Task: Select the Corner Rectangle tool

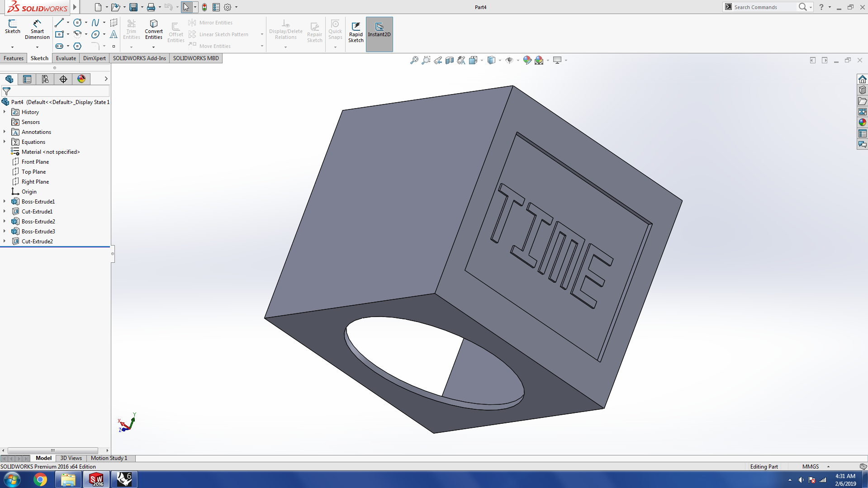Action: [x=59, y=34]
